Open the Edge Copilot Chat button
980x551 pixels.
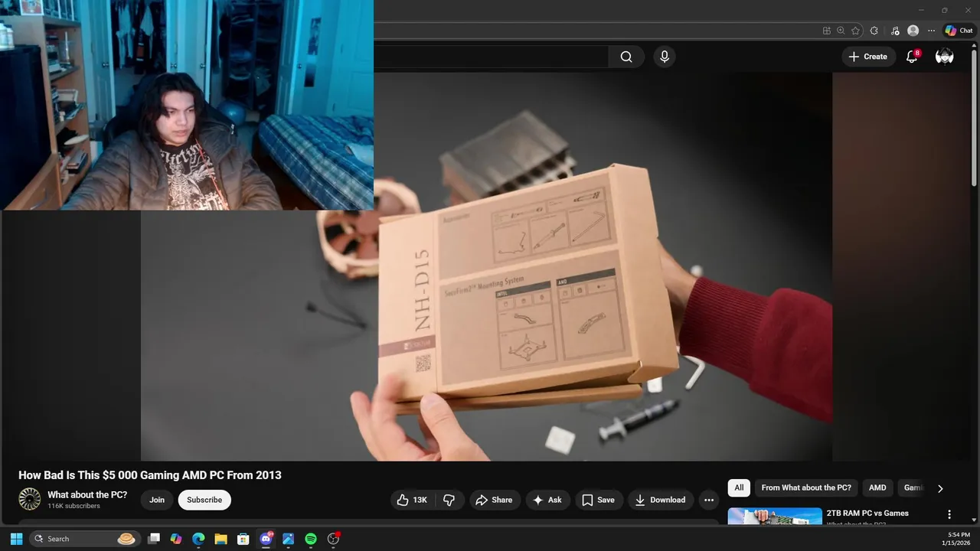[x=959, y=31]
